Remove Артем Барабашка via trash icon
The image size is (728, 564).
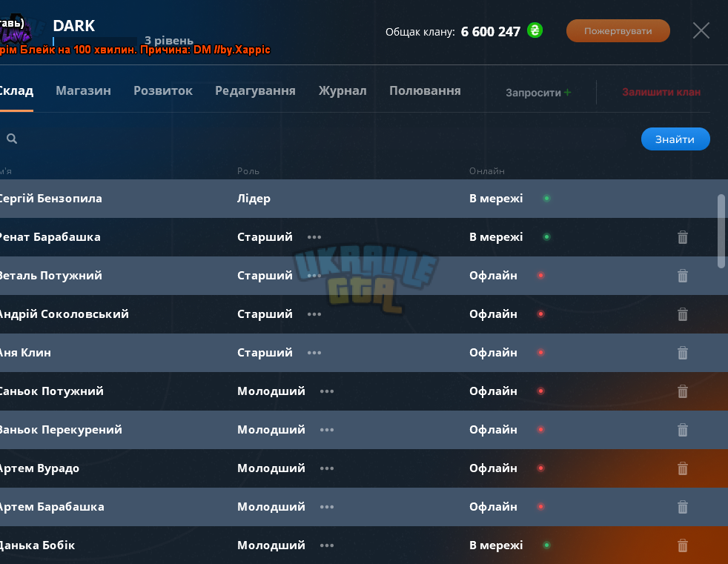(683, 507)
